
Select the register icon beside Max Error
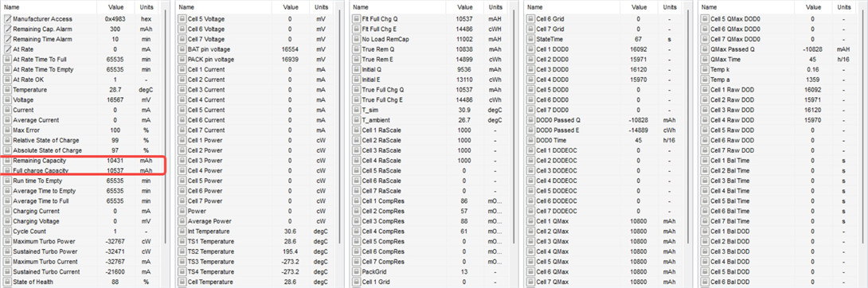tap(8, 130)
